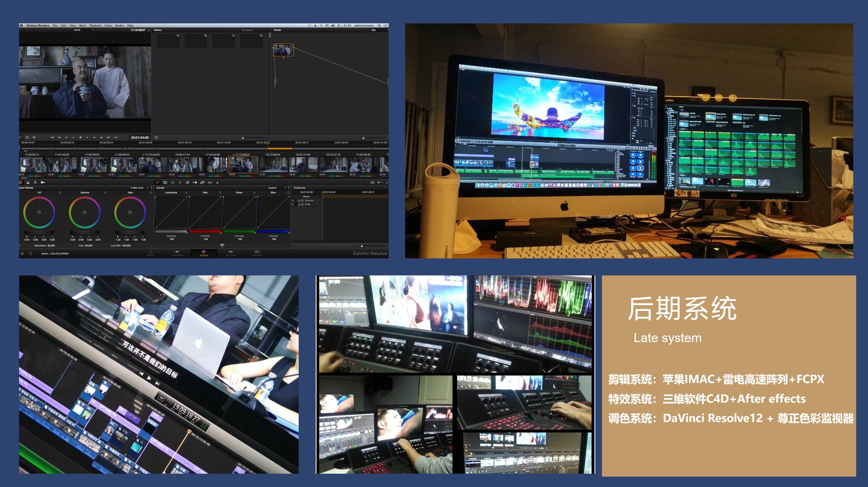Open the Key palette icon
This screenshot has height=487, width=868.
tap(195, 183)
